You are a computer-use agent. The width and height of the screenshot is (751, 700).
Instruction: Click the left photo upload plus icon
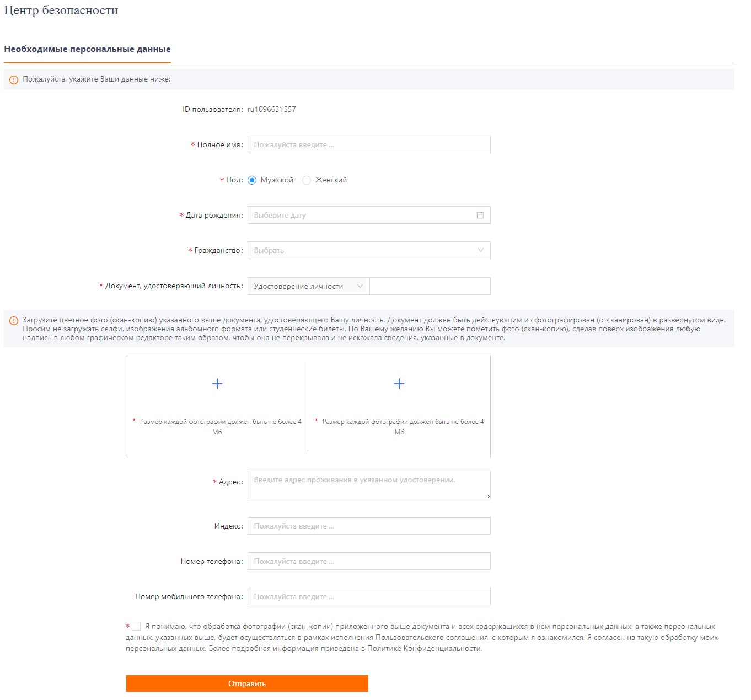pos(217,384)
